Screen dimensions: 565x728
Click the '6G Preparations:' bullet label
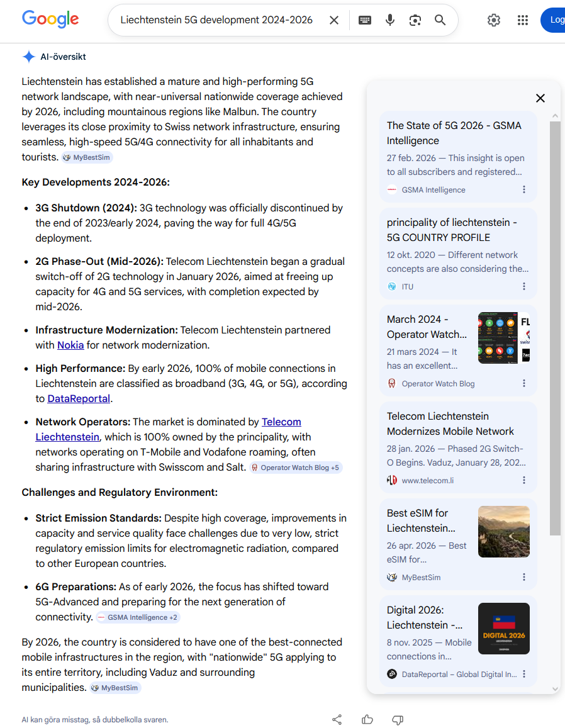pyautogui.click(x=76, y=586)
